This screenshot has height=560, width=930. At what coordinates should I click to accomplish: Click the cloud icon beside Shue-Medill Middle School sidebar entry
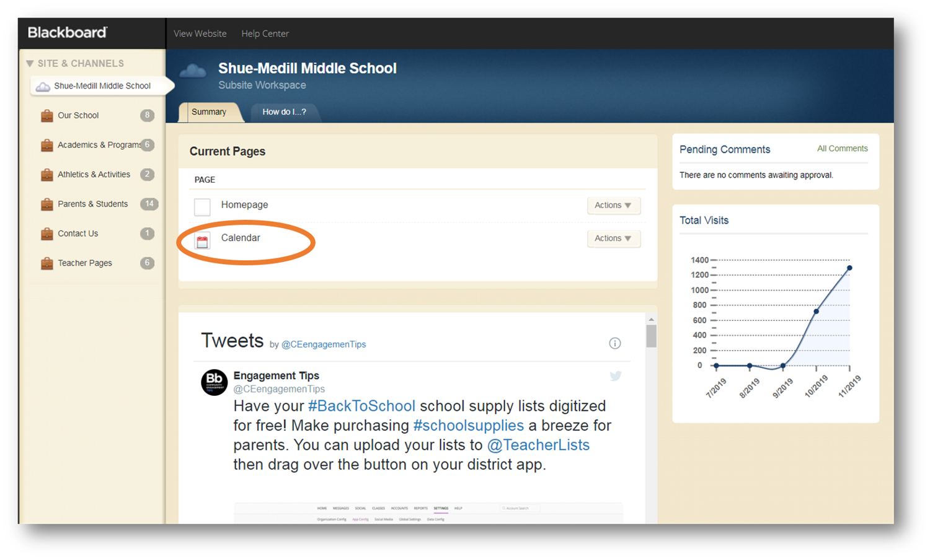pyautogui.click(x=43, y=86)
